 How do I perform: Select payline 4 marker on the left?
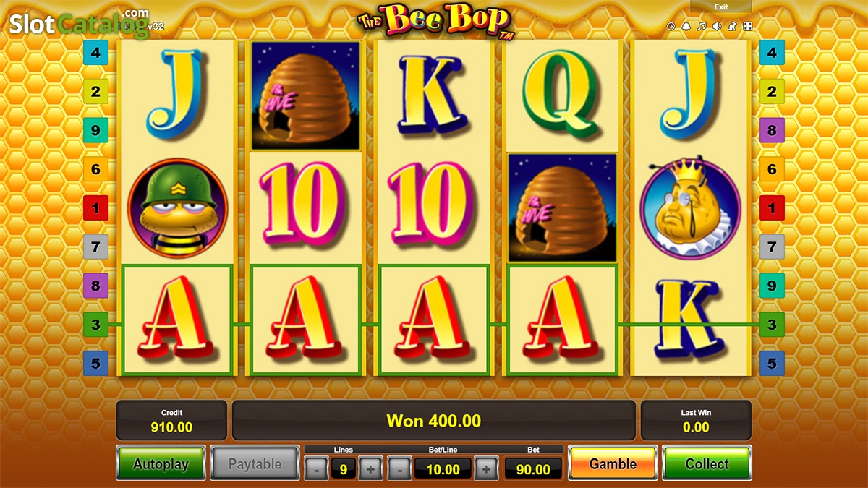tap(95, 53)
